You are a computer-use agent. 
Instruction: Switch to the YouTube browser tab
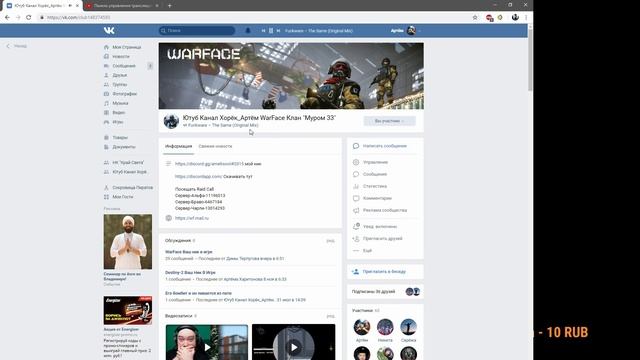(x=122, y=6)
